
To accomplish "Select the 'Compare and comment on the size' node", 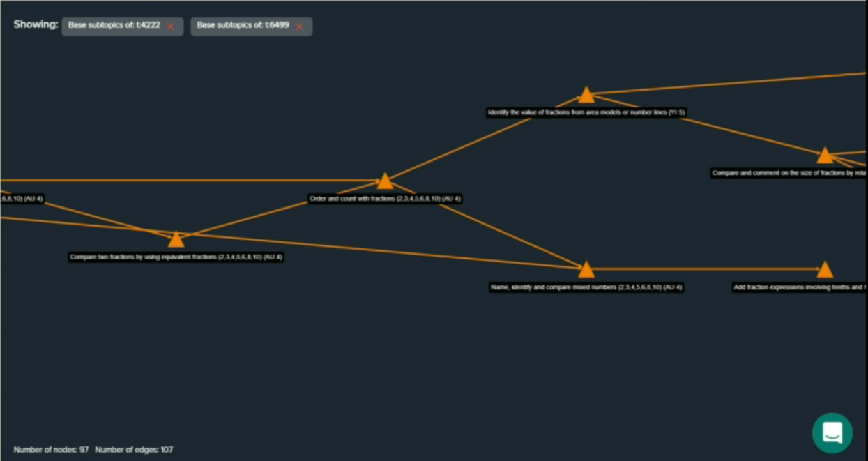I will pos(825,155).
